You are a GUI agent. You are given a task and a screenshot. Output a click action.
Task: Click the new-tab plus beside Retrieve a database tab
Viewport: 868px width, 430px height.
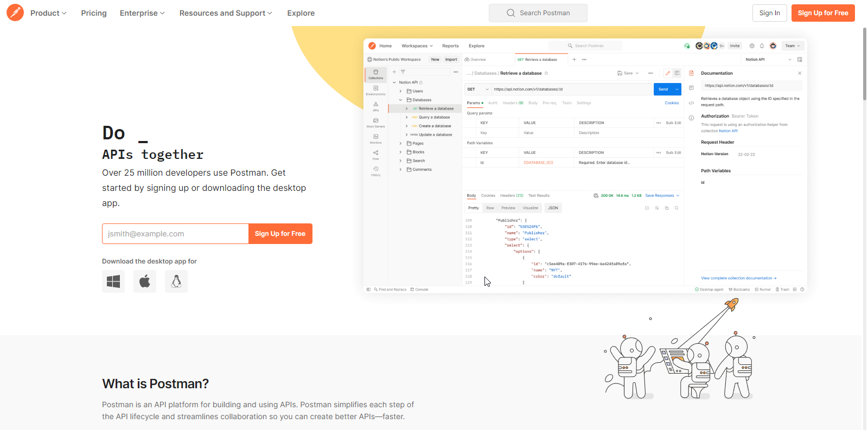pos(574,60)
